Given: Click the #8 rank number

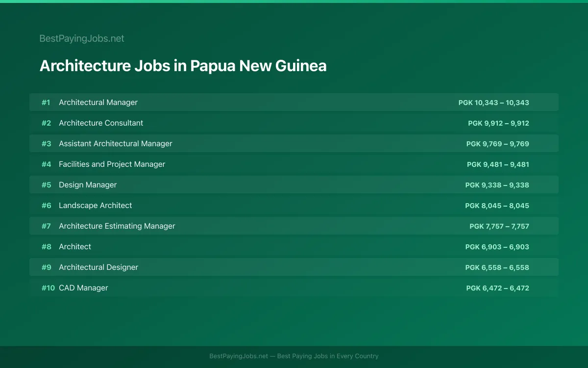Looking at the screenshot, I should pos(46,247).
